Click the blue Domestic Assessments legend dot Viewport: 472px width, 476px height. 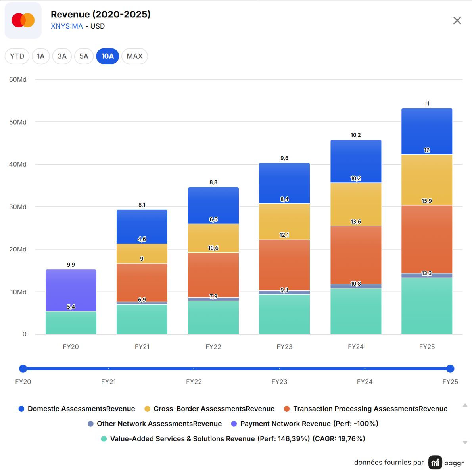pos(21,409)
